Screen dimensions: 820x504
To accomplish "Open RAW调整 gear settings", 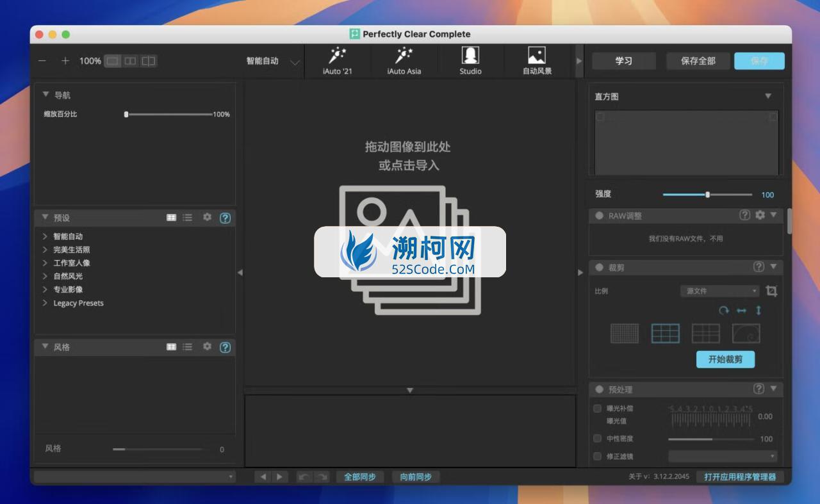I will tap(760, 215).
